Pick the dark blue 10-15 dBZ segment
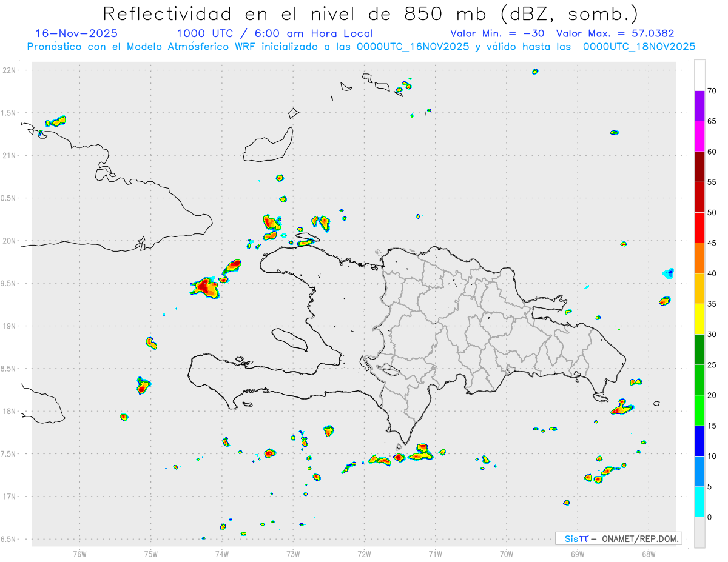 (x=699, y=441)
